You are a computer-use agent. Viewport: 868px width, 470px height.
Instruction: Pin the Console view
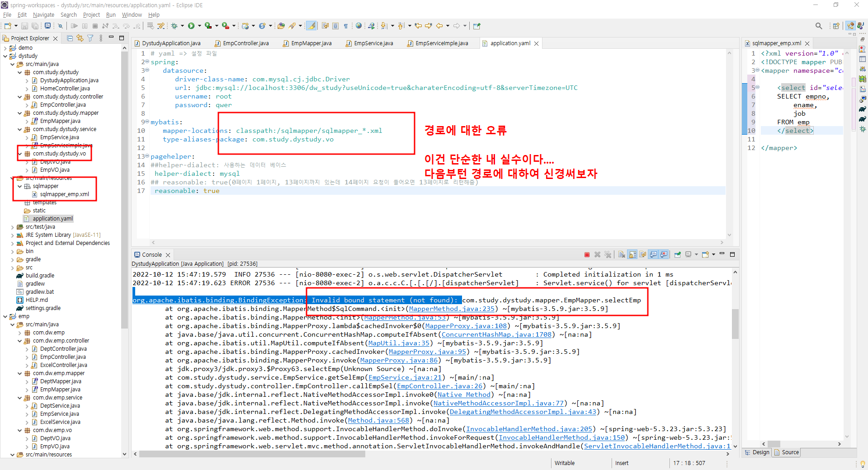pyautogui.click(x=678, y=255)
